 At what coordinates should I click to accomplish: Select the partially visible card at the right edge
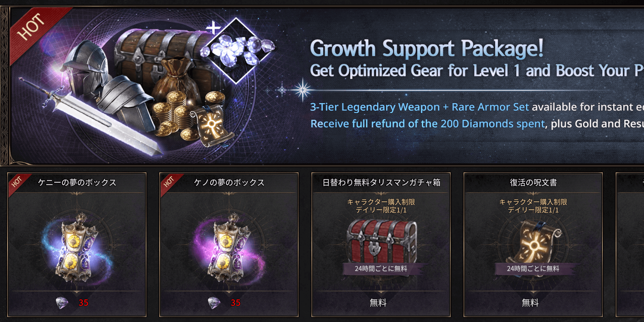click(x=630, y=244)
